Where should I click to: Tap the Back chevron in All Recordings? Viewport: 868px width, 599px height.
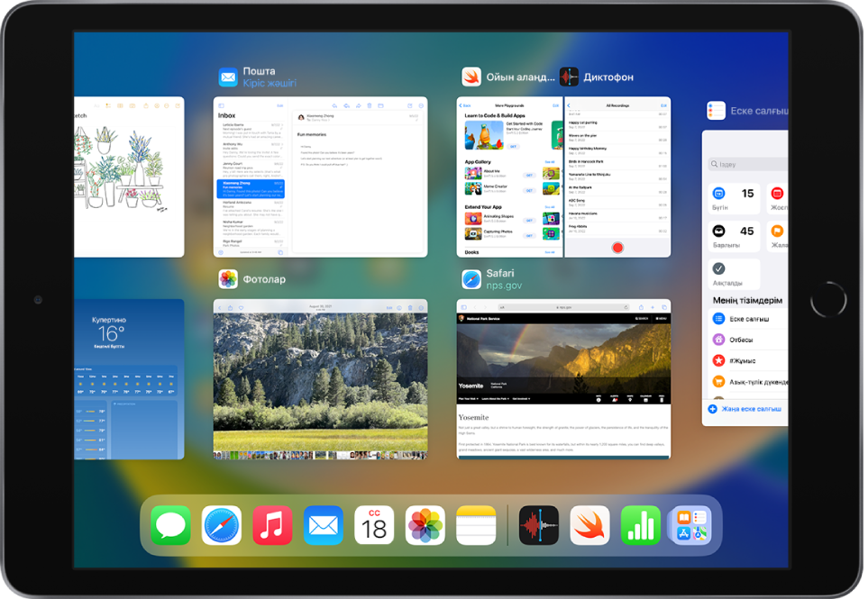coord(568,105)
